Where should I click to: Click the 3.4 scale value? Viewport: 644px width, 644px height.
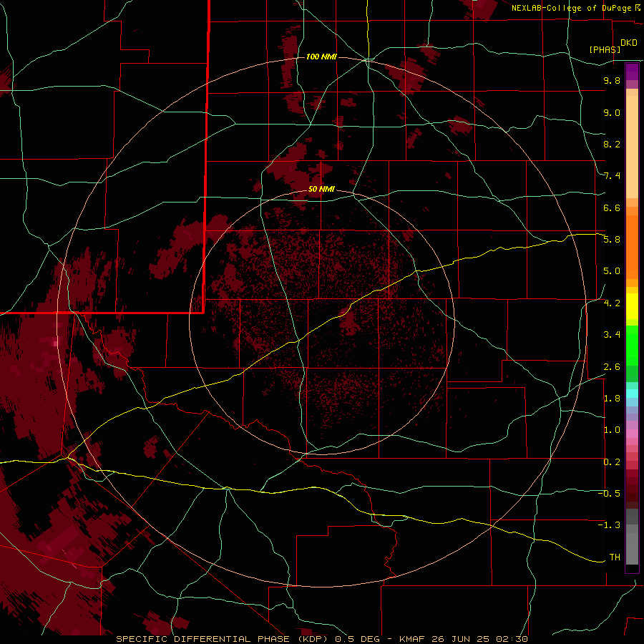click(x=612, y=335)
